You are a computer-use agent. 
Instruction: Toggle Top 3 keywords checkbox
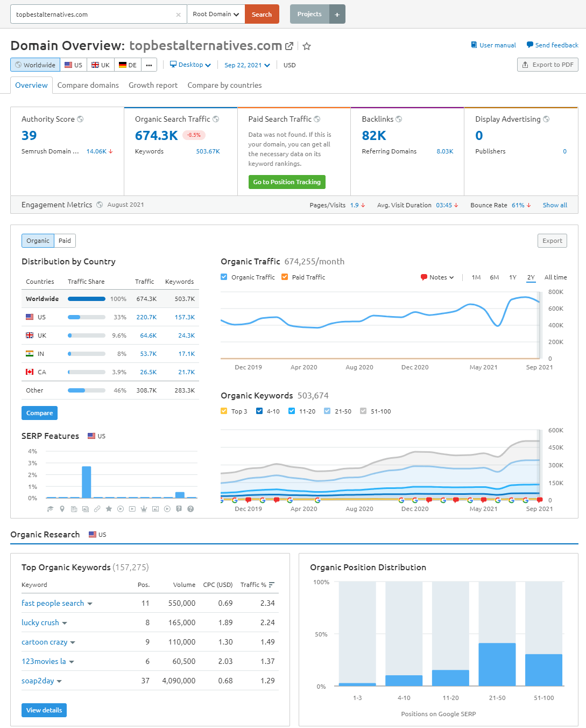tap(224, 411)
